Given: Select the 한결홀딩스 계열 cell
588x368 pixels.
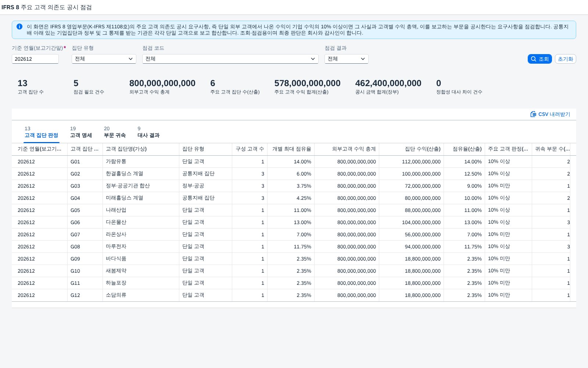Looking at the screenshot, I should pos(141,174).
